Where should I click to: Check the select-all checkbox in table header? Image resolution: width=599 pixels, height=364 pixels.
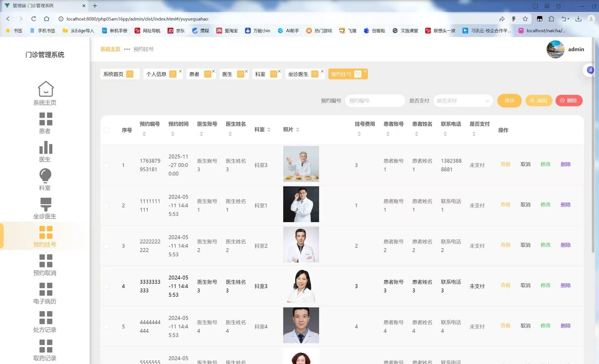(x=107, y=130)
